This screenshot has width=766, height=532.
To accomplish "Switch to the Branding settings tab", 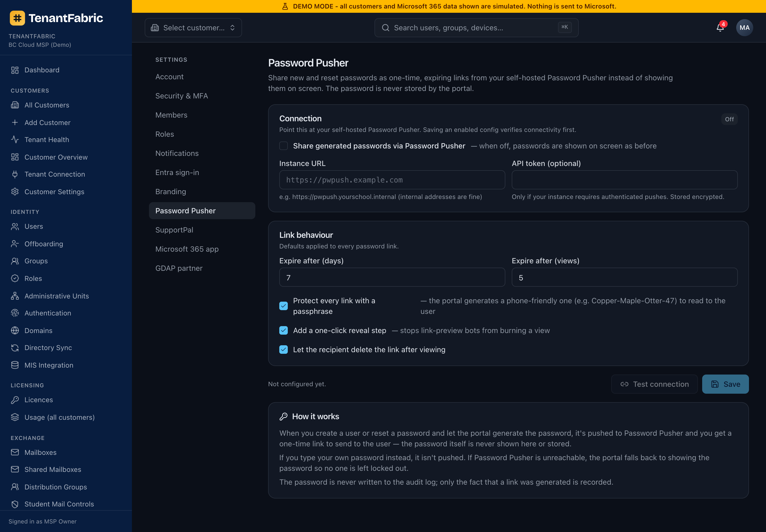I will pos(202,192).
